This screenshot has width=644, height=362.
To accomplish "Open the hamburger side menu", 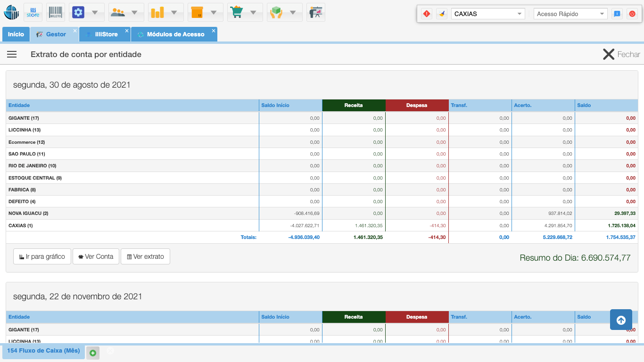I will click(x=12, y=54).
